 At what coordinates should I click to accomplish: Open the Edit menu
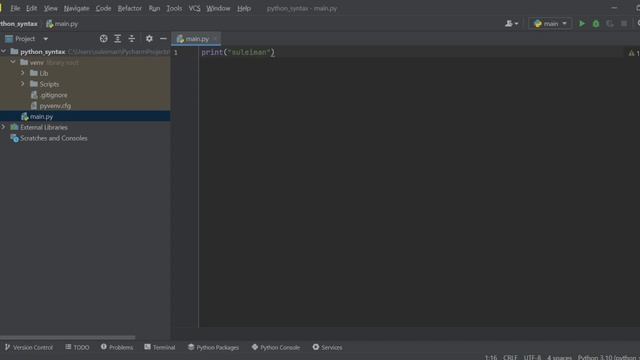tap(31, 8)
